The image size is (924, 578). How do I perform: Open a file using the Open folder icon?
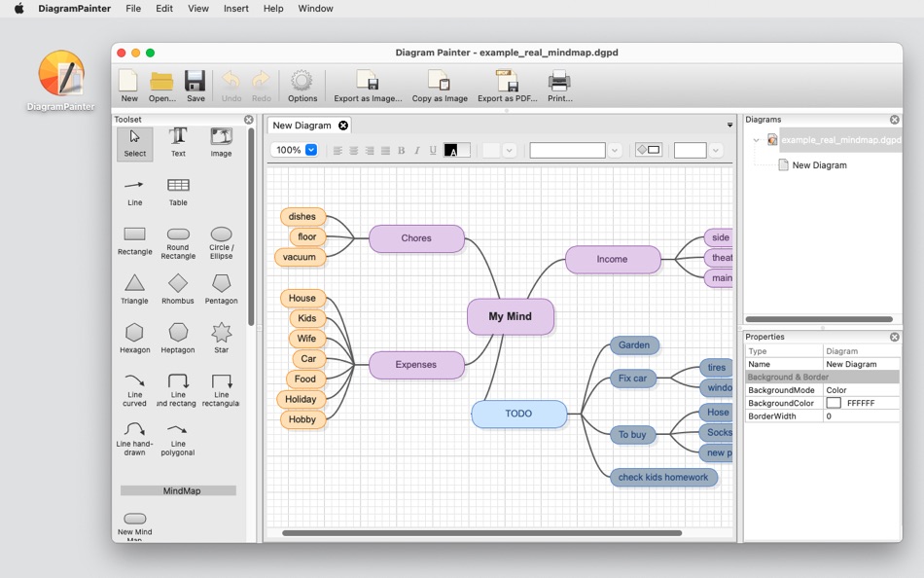(x=162, y=86)
